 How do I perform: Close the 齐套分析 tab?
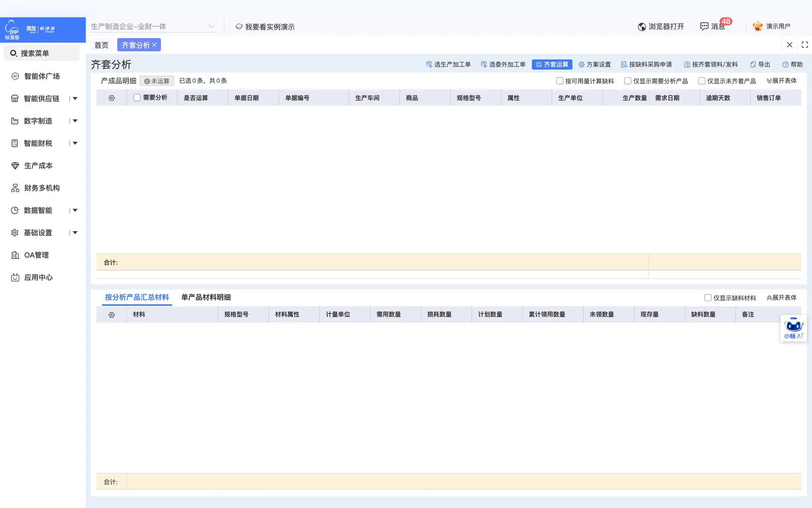pos(154,45)
